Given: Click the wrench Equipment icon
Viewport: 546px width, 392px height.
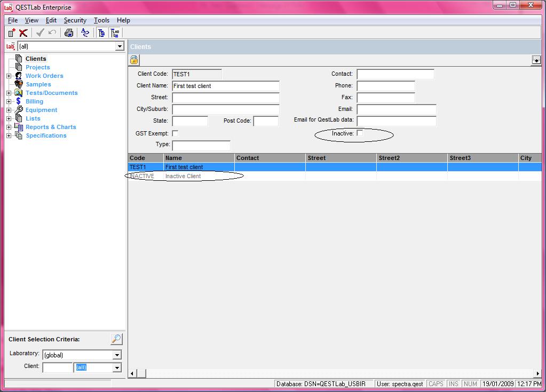Looking at the screenshot, I should [19, 110].
